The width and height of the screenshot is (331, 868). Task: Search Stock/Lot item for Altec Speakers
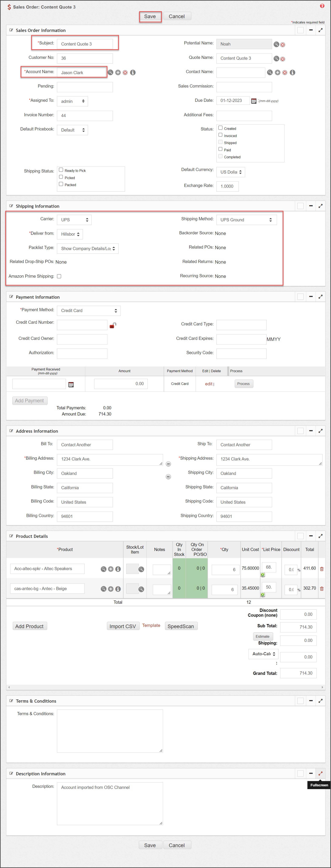tap(141, 569)
